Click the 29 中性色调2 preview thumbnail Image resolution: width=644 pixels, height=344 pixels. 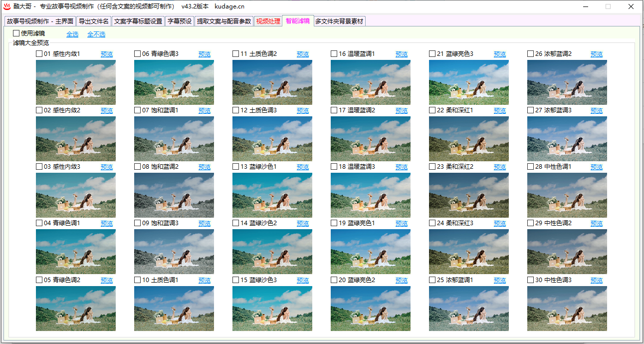[x=567, y=252]
